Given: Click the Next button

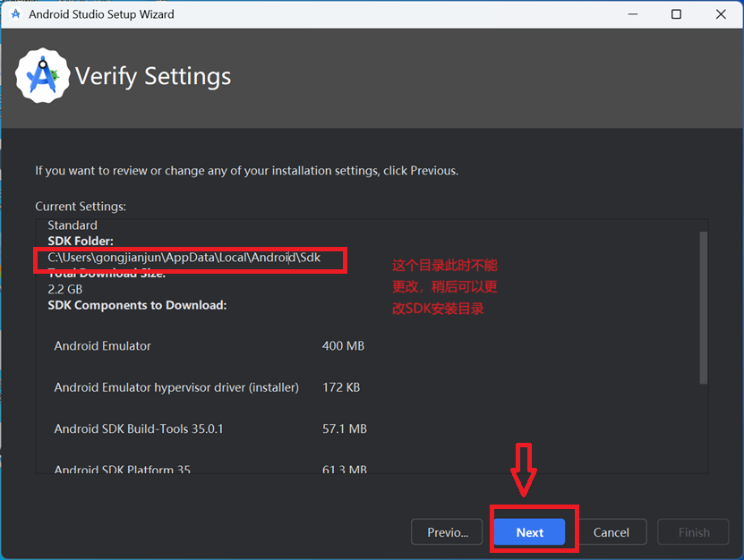Looking at the screenshot, I should 529,532.
